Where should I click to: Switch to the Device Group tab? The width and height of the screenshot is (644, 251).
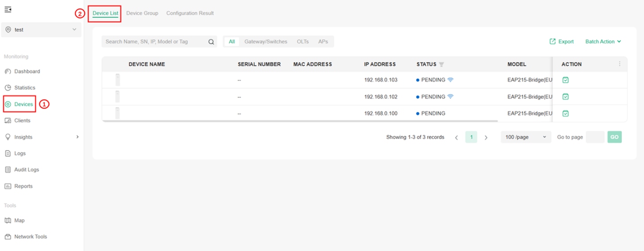142,13
